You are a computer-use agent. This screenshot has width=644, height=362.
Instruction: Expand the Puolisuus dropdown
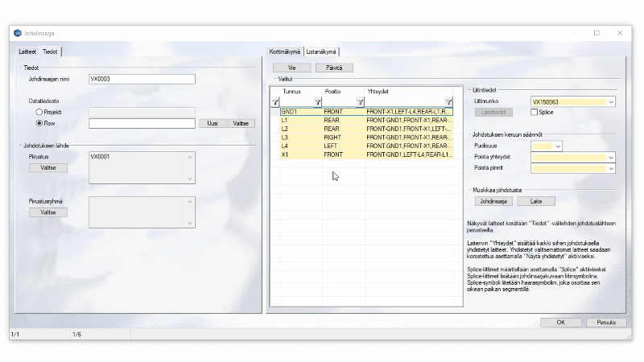[557, 146]
